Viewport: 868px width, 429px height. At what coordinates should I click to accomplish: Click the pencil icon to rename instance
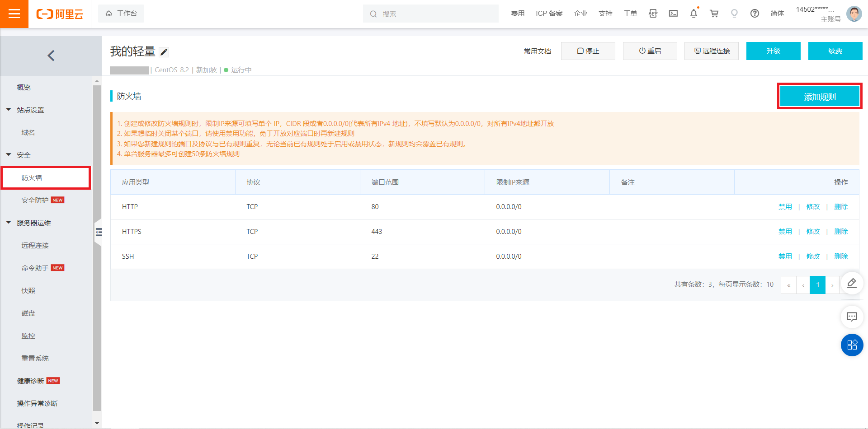coord(164,52)
